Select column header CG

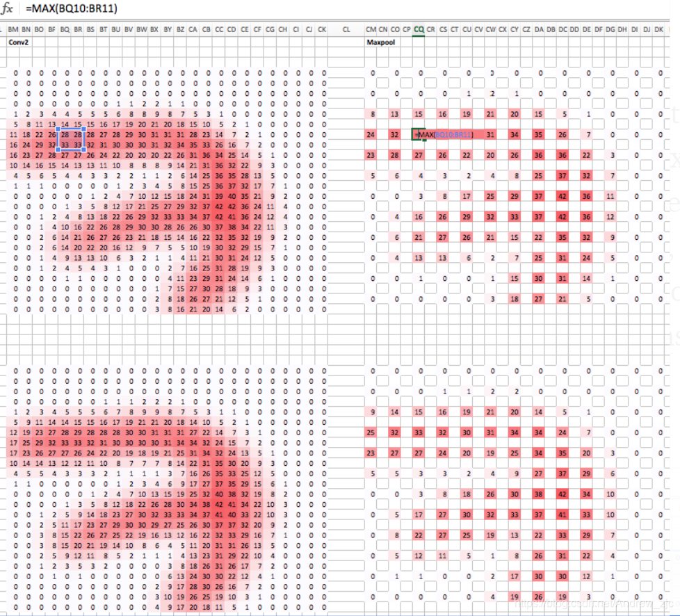coord(270,29)
